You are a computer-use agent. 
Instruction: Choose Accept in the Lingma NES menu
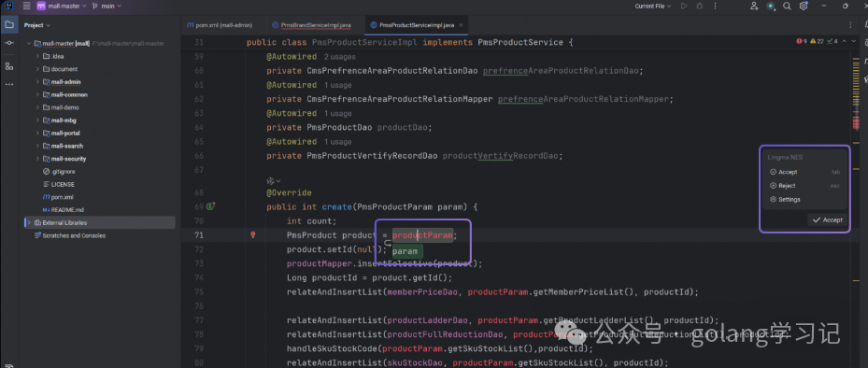[804, 172]
